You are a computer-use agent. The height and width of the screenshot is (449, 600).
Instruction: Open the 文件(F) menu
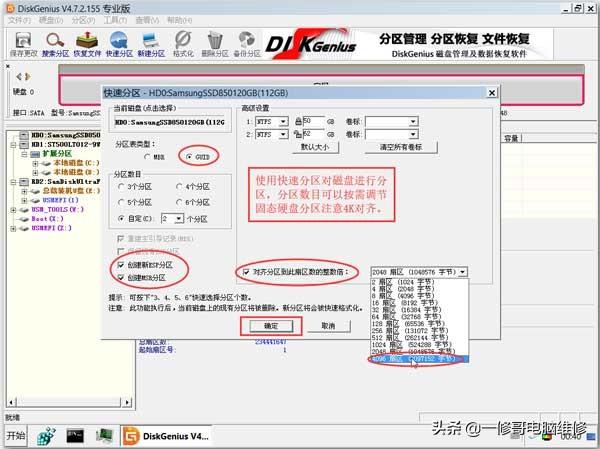20,20
